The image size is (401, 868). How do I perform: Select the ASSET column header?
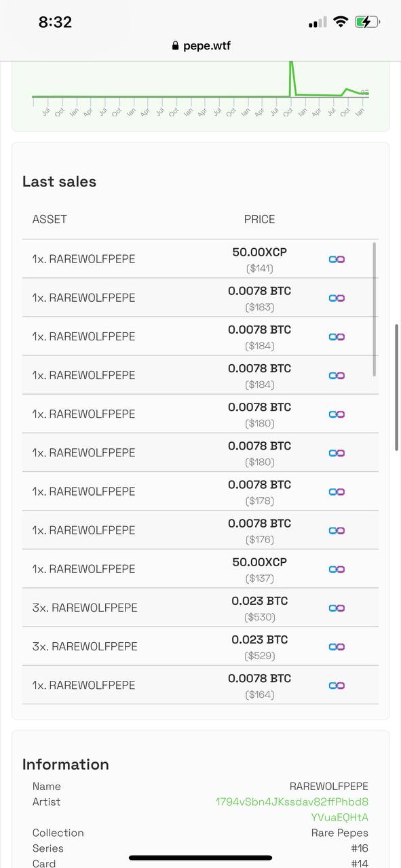(50, 220)
